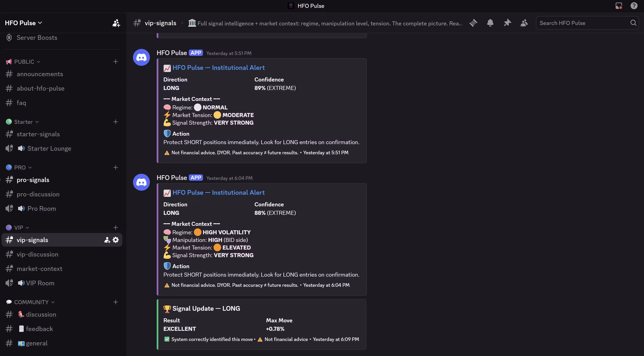Click the 'EXCELLENT' result value
The image size is (644, 356).
pyautogui.click(x=179, y=329)
